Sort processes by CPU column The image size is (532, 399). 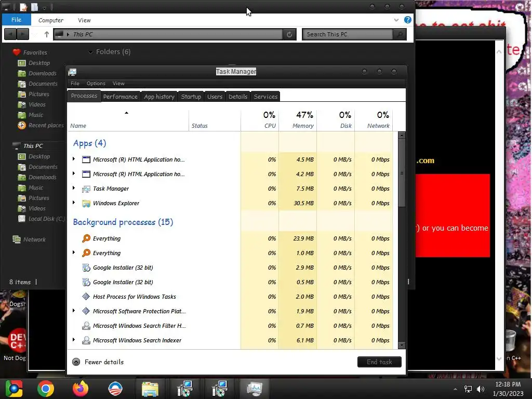[260, 120]
